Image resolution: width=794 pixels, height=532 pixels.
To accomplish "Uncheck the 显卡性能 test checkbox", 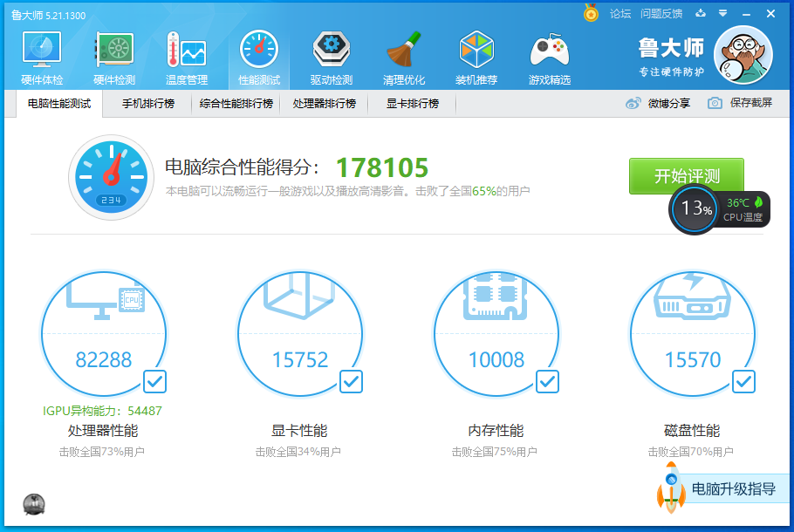I will [x=351, y=382].
